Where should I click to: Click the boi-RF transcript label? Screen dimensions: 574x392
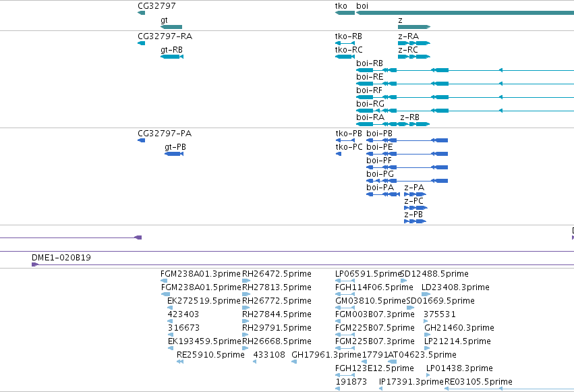click(x=369, y=90)
